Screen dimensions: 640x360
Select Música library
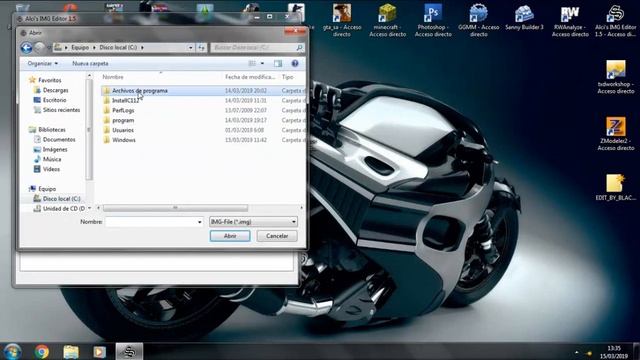tap(52, 159)
